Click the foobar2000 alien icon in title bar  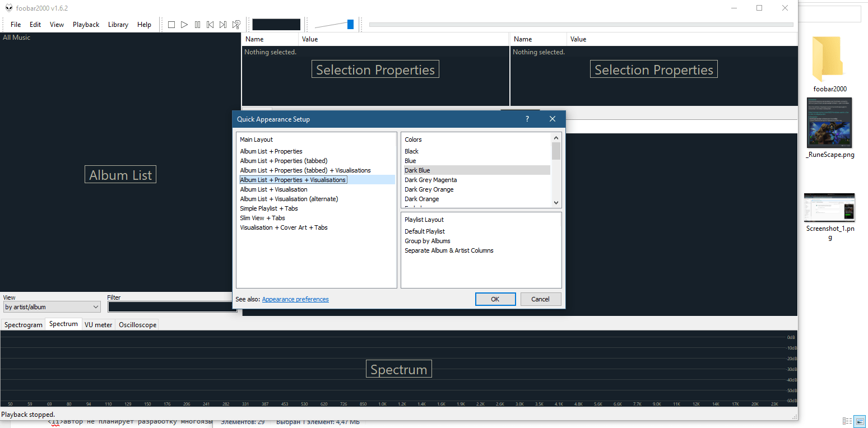(x=9, y=8)
